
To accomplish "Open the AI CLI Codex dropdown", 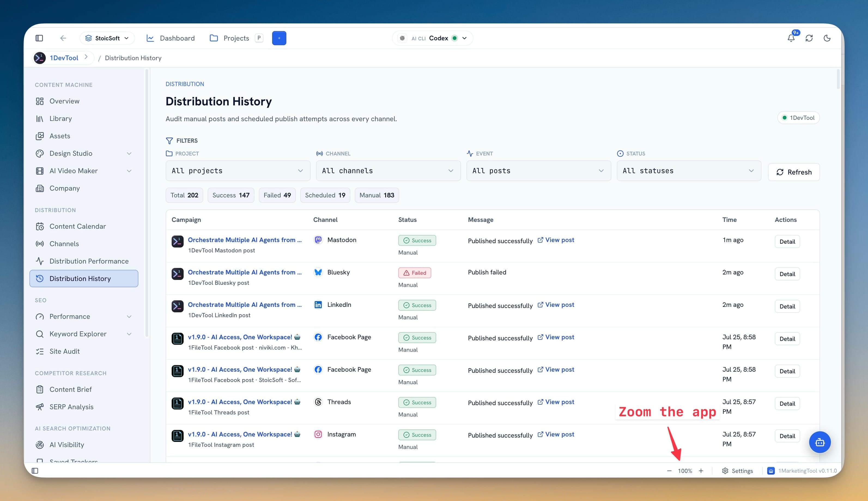I will [432, 38].
